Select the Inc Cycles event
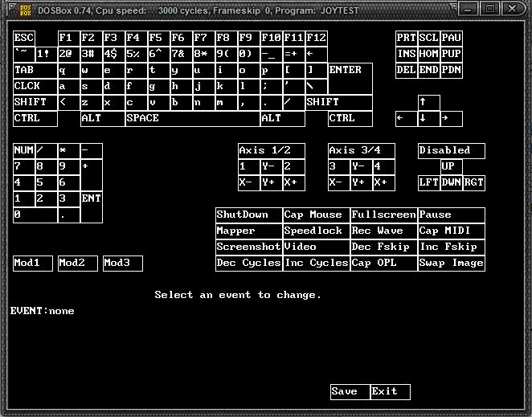The image size is (532, 417). pyautogui.click(x=316, y=263)
